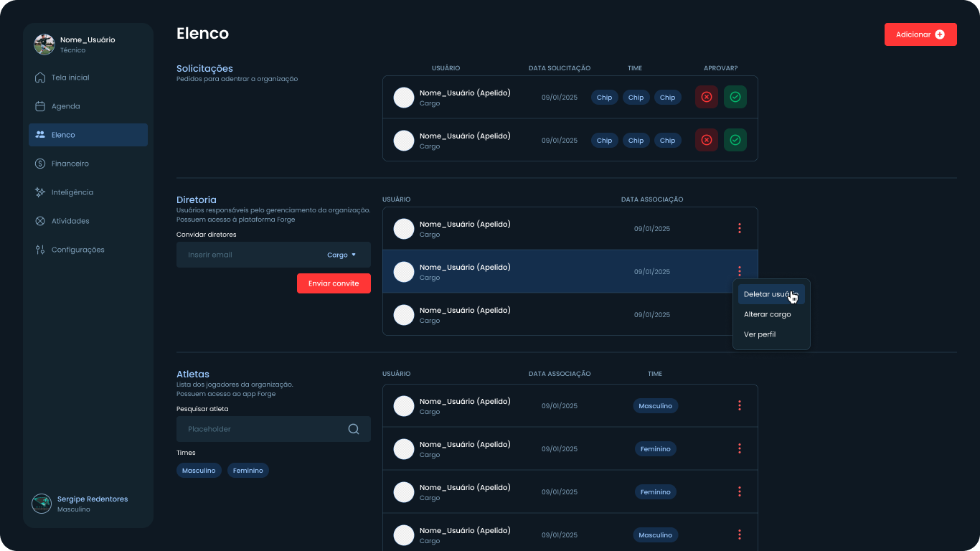Expand the Cargo dropdown in invite field

pos(342,255)
